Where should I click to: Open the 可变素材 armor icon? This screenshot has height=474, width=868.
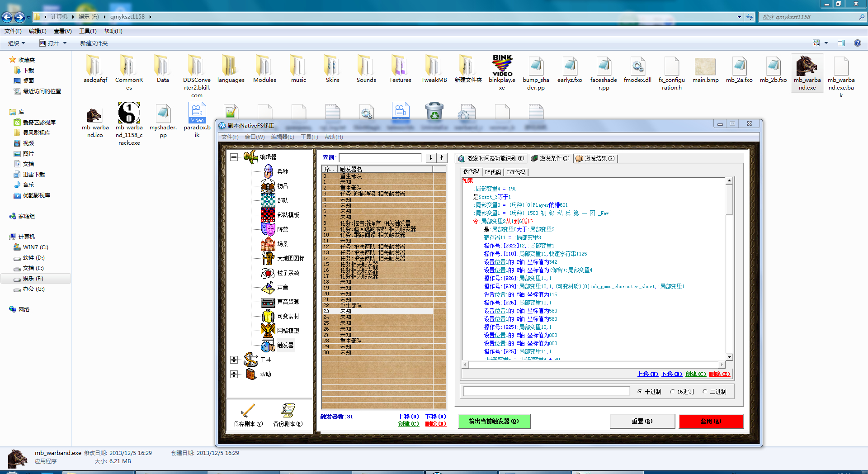tap(268, 316)
